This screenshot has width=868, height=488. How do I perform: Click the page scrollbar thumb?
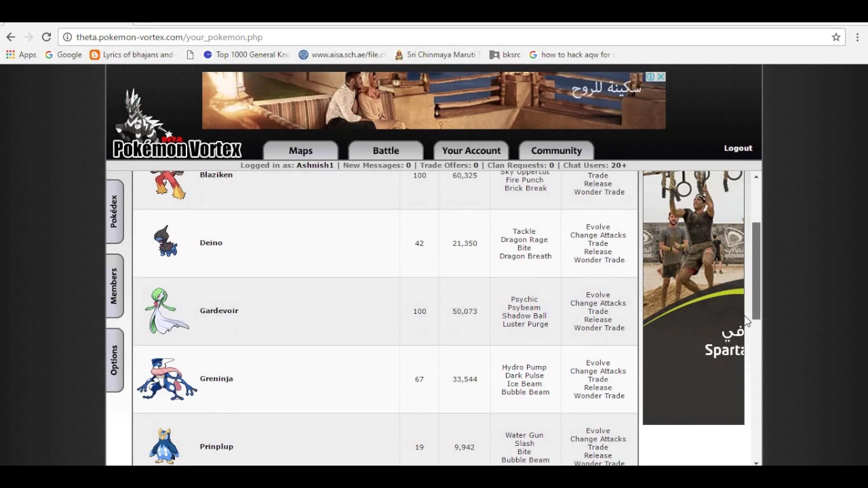click(756, 271)
